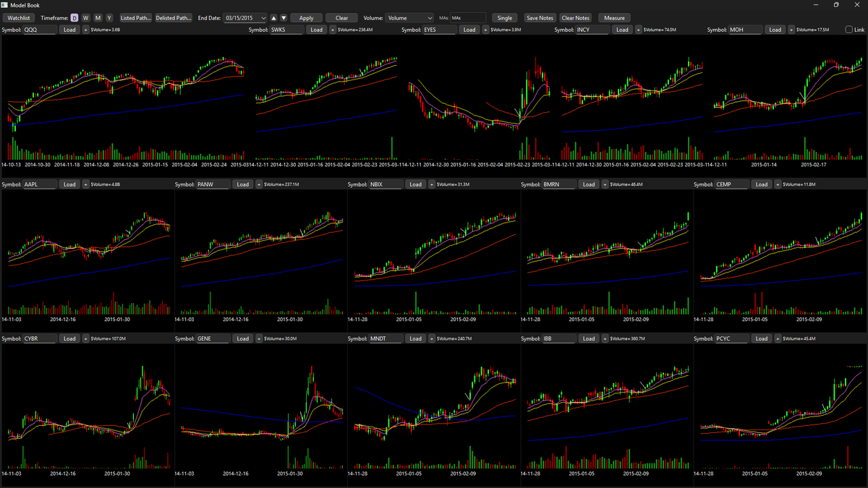Click the plus button next to IBB Load
The width and height of the screenshot is (868, 488).
click(x=605, y=338)
